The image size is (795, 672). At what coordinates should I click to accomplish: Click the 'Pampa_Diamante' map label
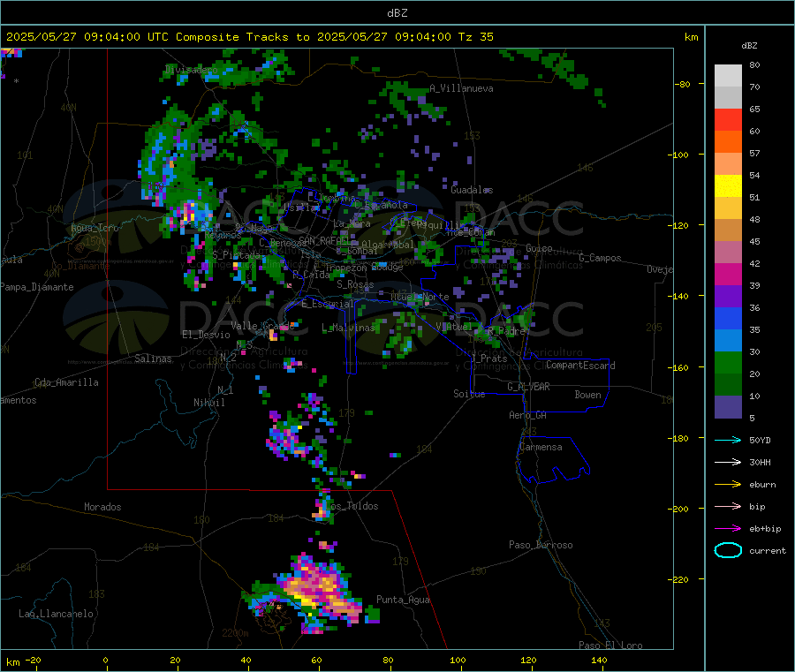tap(36, 287)
